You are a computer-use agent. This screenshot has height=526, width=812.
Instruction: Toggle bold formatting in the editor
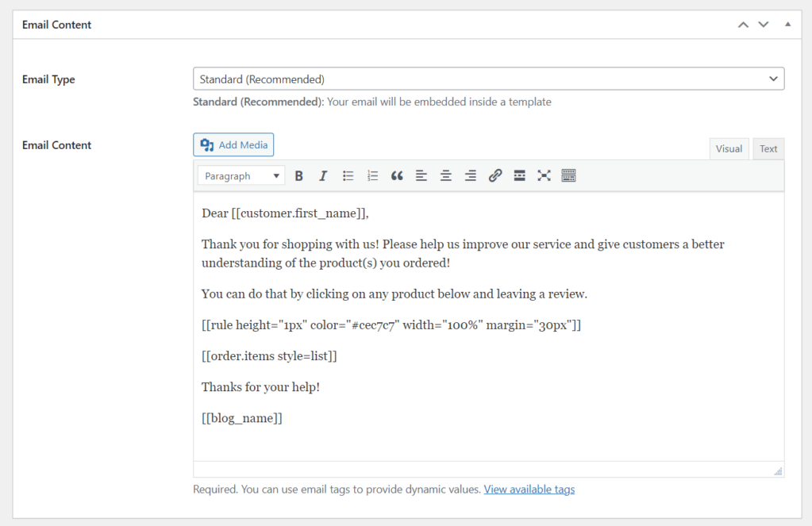pos(298,175)
